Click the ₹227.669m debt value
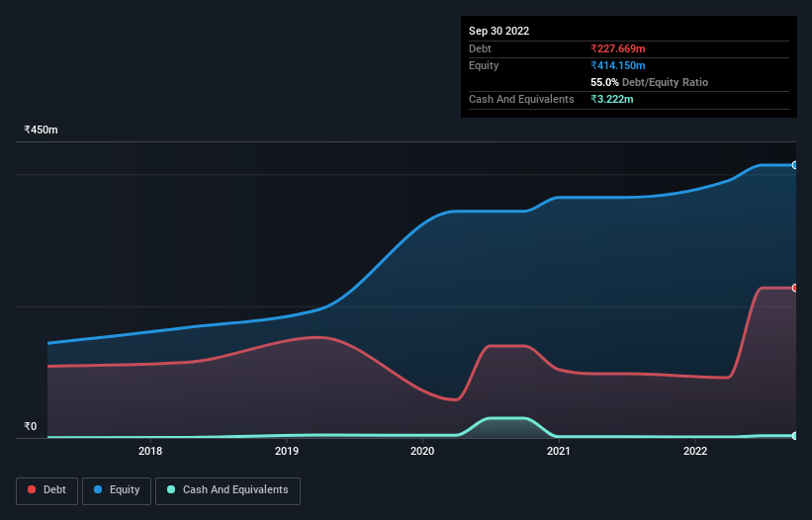The width and height of the screenshot is (812, 520). (618, 48)
